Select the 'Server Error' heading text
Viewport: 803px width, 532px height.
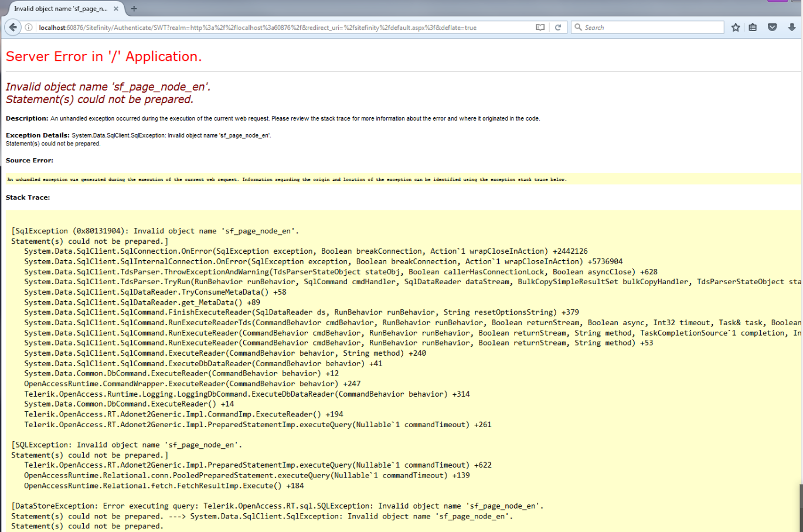[103, 56]
